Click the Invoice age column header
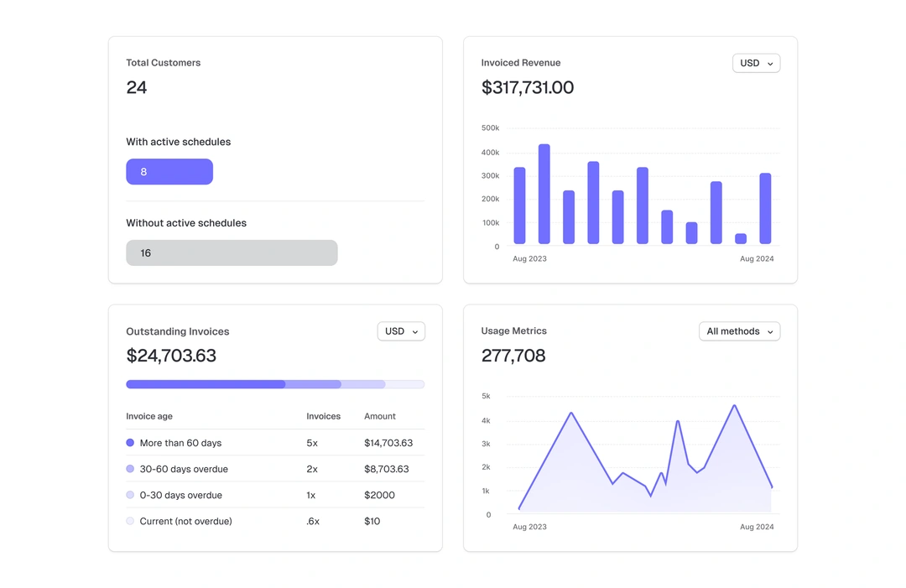Image resolution: width=906 pixels, height=588 pixels. [x=149, y=416]
